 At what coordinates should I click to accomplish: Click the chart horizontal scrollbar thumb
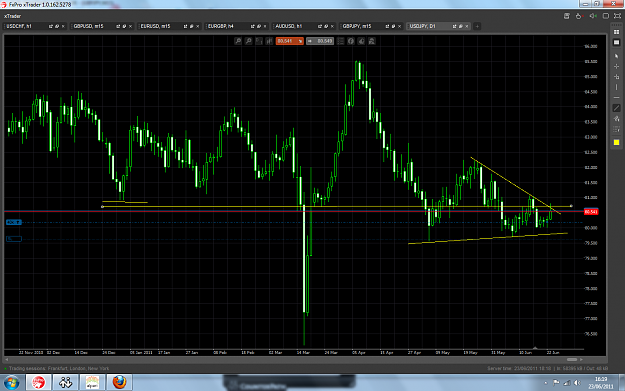click(572, 360)
